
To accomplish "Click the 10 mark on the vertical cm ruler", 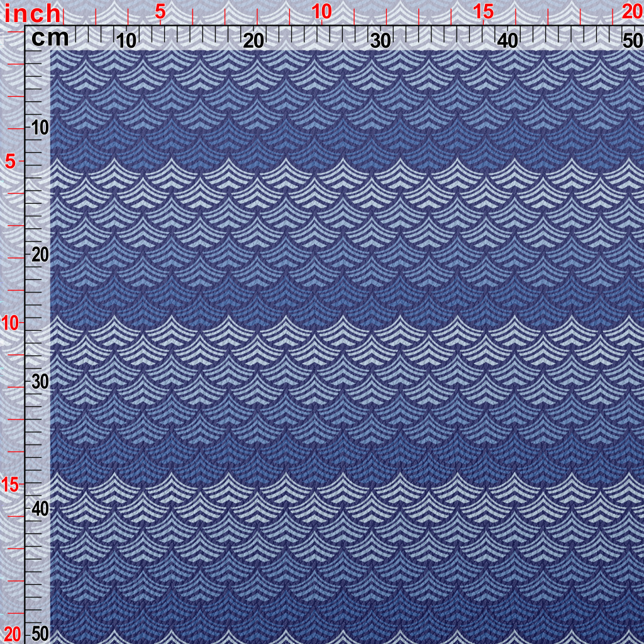I will tap(40, 128).
